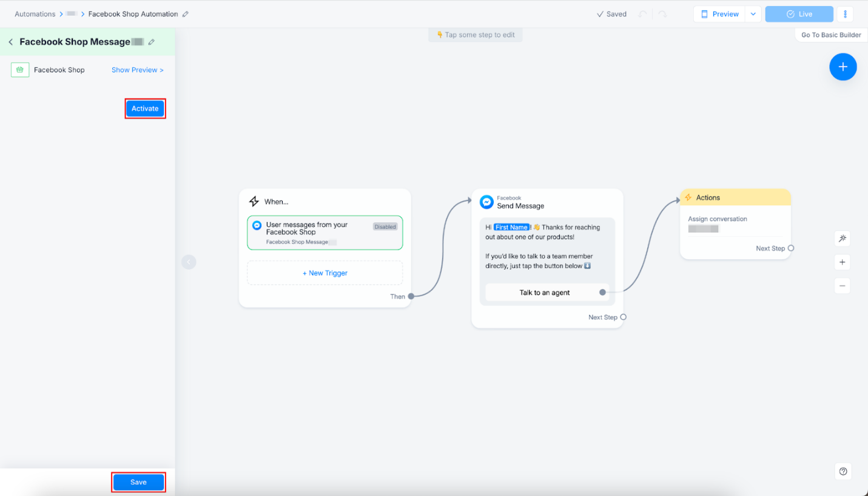Open the Preview dropdown chevron
Viewport: 868px width, 496px height.
[753, 13]
